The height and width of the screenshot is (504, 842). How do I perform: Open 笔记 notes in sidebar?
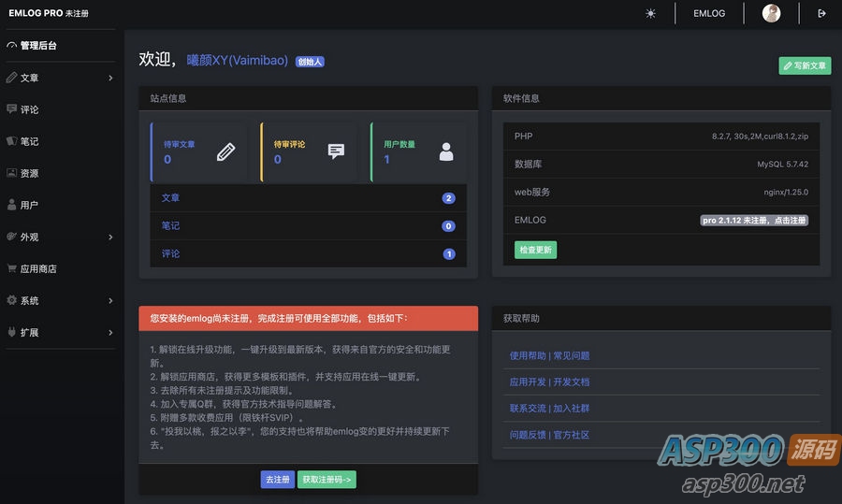(x=30, y=141)
